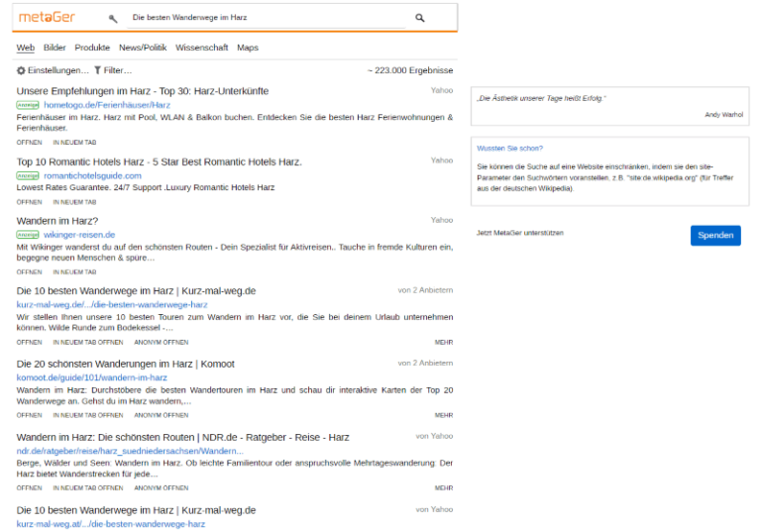The width and height of the screenshot is (761, 532).
Task: Focus the search query input field
Action: [x=266, y=18]
